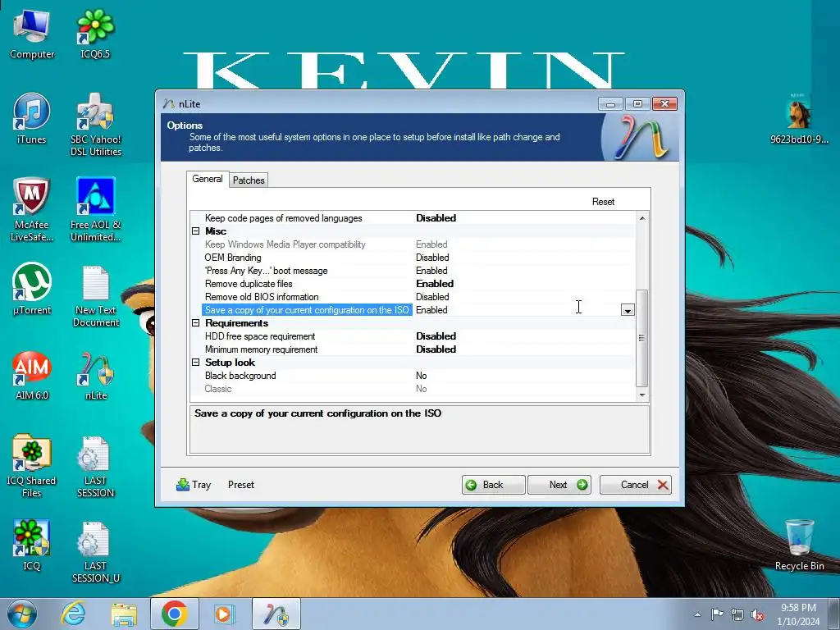Launch Internet Explorer from taskbar
The image size is (840, 630).
click(73, 614)
